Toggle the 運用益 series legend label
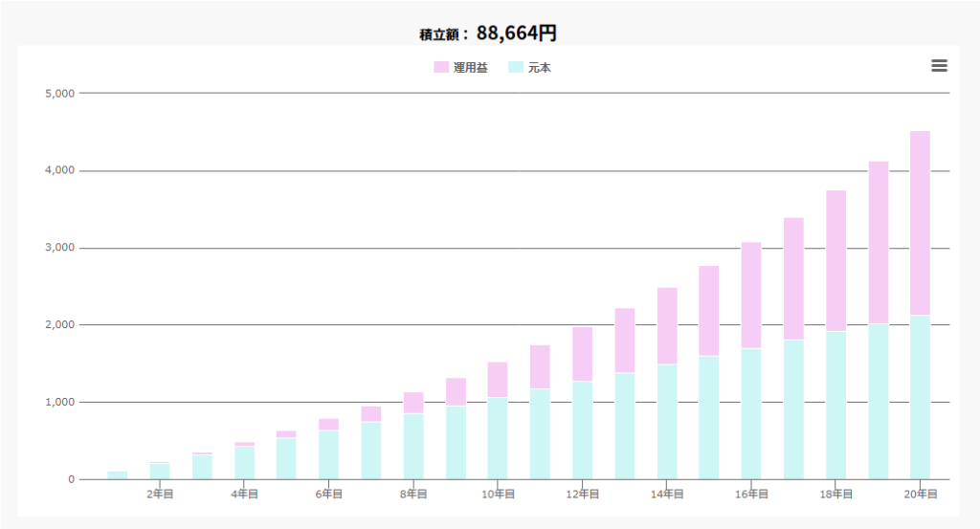 click(x=470, y=68)
